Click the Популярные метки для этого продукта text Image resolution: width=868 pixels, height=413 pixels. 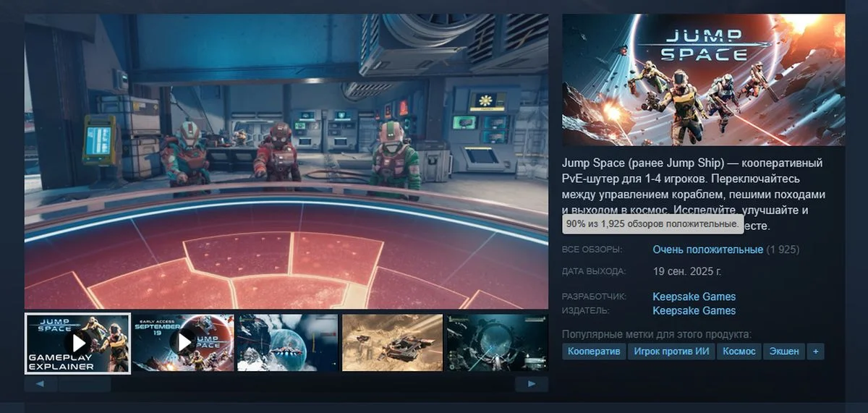click(657, 334)
